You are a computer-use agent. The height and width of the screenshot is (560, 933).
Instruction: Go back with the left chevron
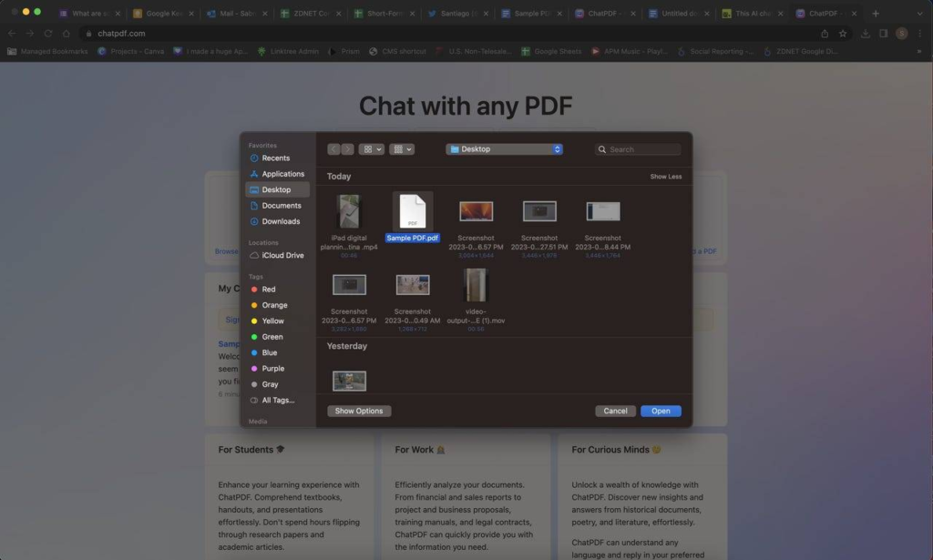pyautogui.click(x=334, y=149)
